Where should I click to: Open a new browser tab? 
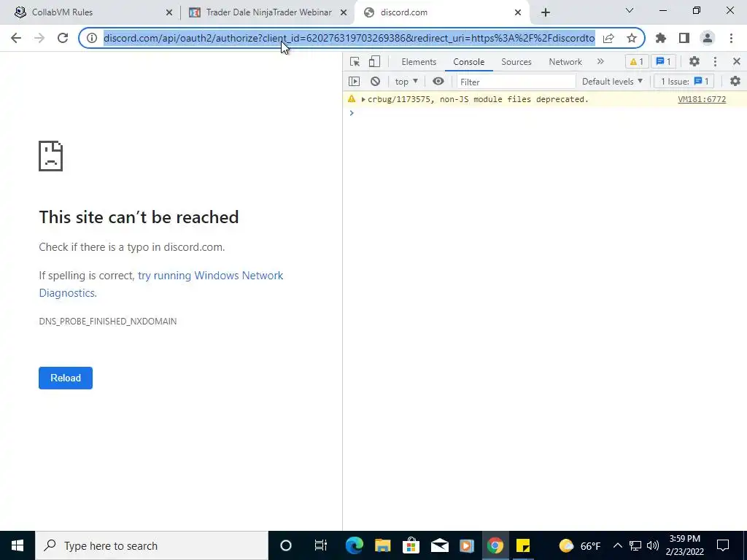pos(546,13)
